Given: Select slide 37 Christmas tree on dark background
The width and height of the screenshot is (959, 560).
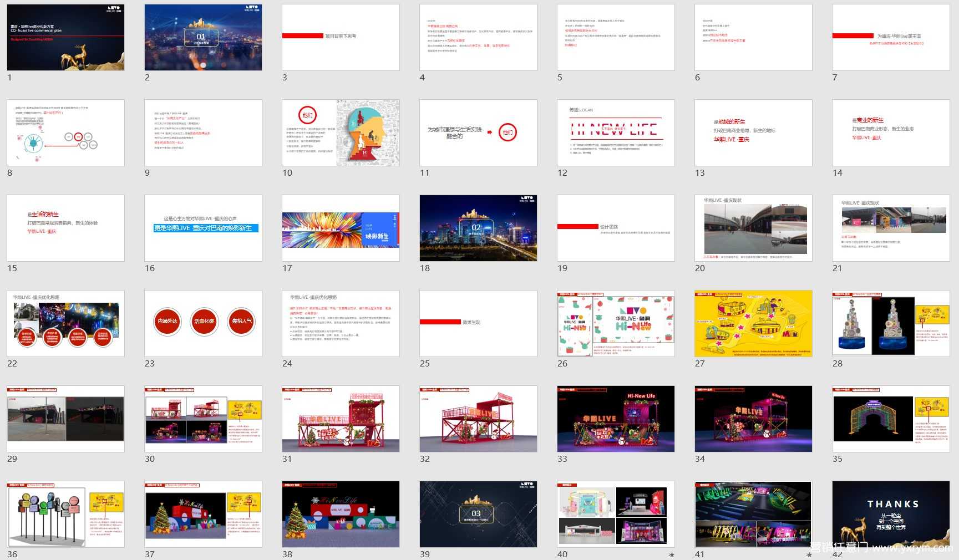Looking at the screenshot, I should 203,514.
